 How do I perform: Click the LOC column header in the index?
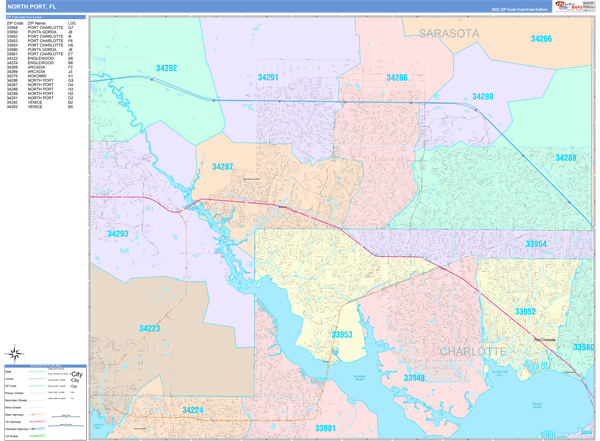click(72, 23)
